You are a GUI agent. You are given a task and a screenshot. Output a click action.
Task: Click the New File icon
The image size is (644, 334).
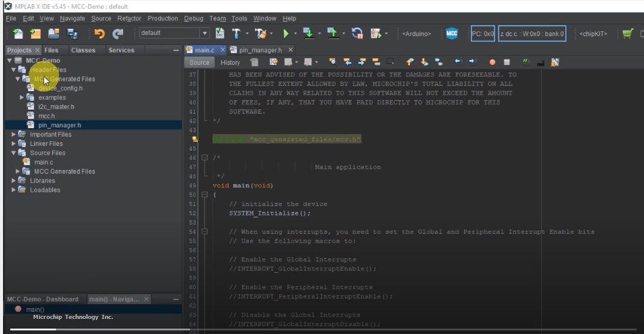click(x=18, y=34)
